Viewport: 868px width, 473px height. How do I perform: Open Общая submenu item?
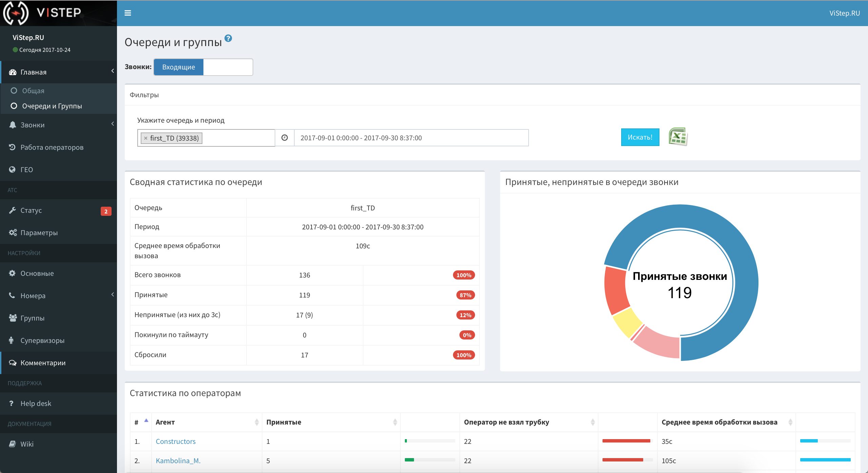point(58,90)
